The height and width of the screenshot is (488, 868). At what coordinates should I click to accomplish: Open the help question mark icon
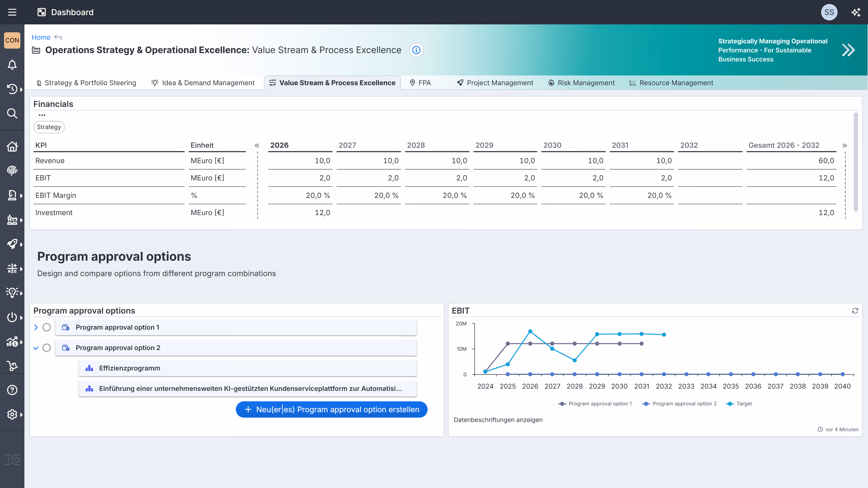tap(12, 390)
